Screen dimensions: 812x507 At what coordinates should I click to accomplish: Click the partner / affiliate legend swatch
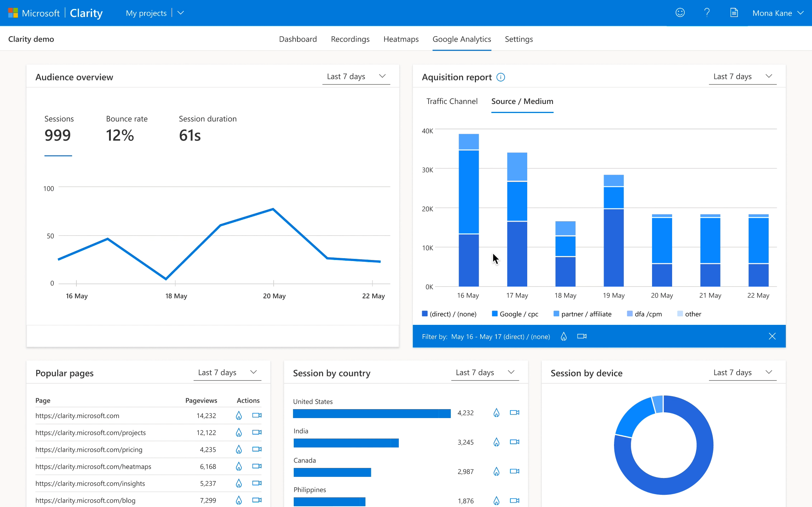coord(556,314)
